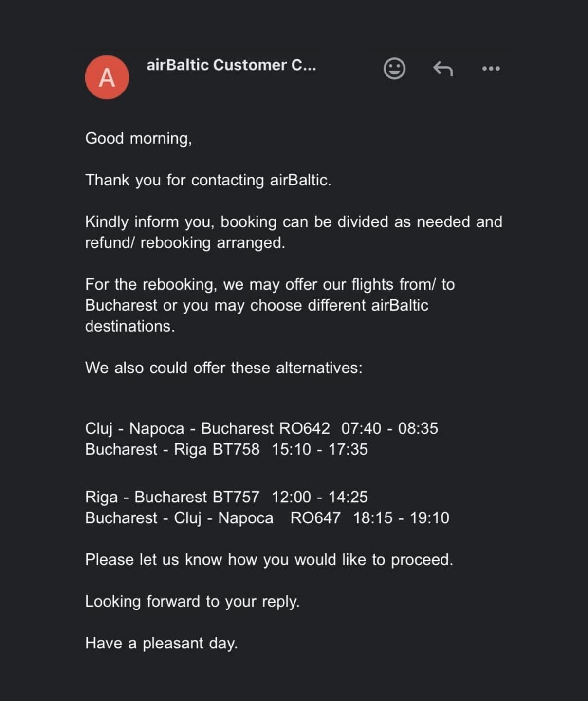Click "We also could offer these alternatives:" line
This screenshot has width=588, height=701.
(224, 368)
